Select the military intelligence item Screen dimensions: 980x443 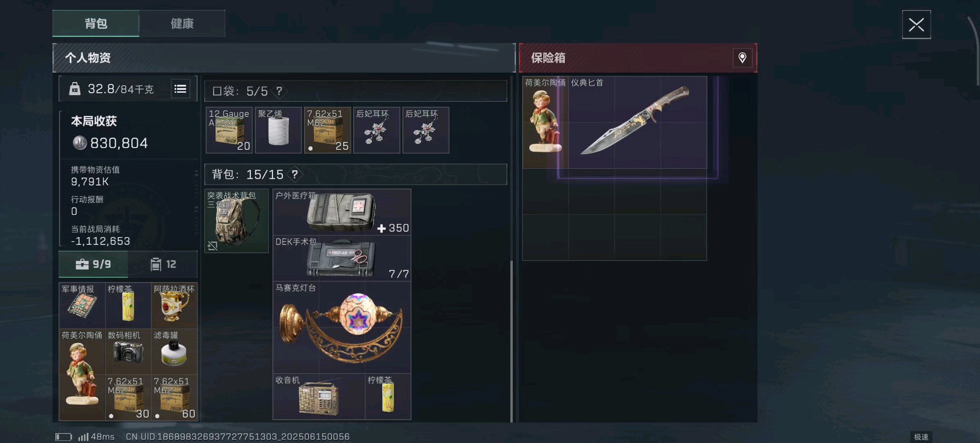click(x=82, y=306)
